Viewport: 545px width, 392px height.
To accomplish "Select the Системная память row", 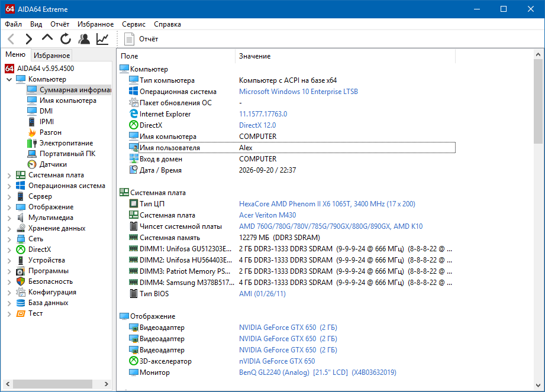I will tap(292, 238).
